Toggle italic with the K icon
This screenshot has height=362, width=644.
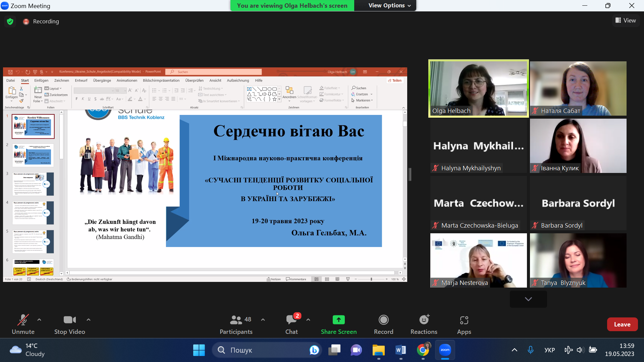(x=83, y=99)
